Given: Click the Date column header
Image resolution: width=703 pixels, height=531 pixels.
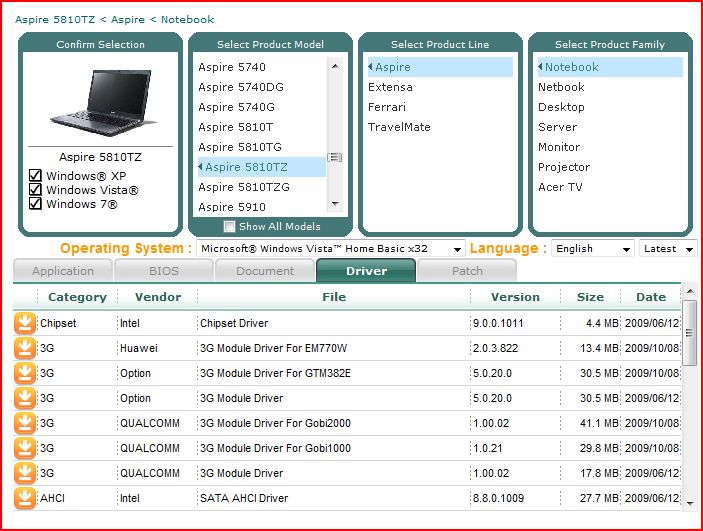Looking at the screenshot, I should (x=651, y=297).
